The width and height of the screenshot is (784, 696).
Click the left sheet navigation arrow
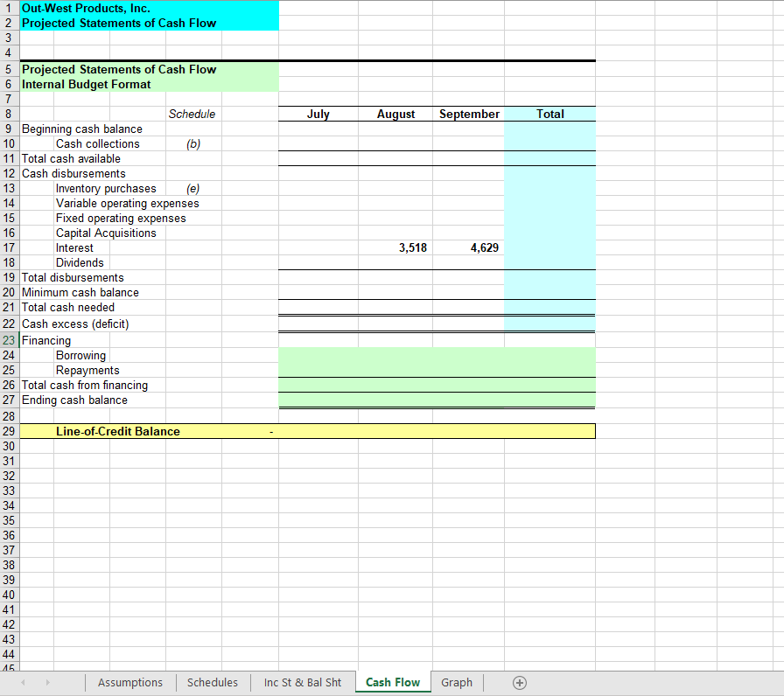pos(23,682)
